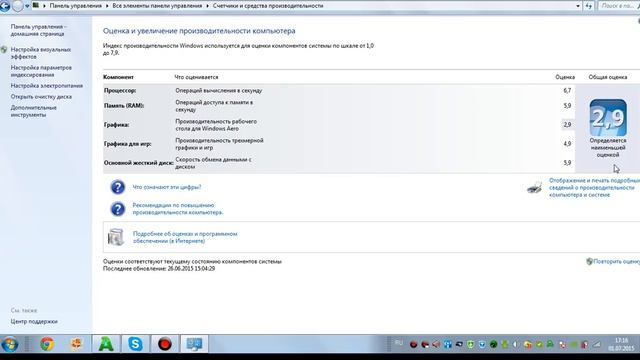Viewport: 640px width, 360px height.
Task: Click the 'Компонент' column header
Action: [118, 77]
